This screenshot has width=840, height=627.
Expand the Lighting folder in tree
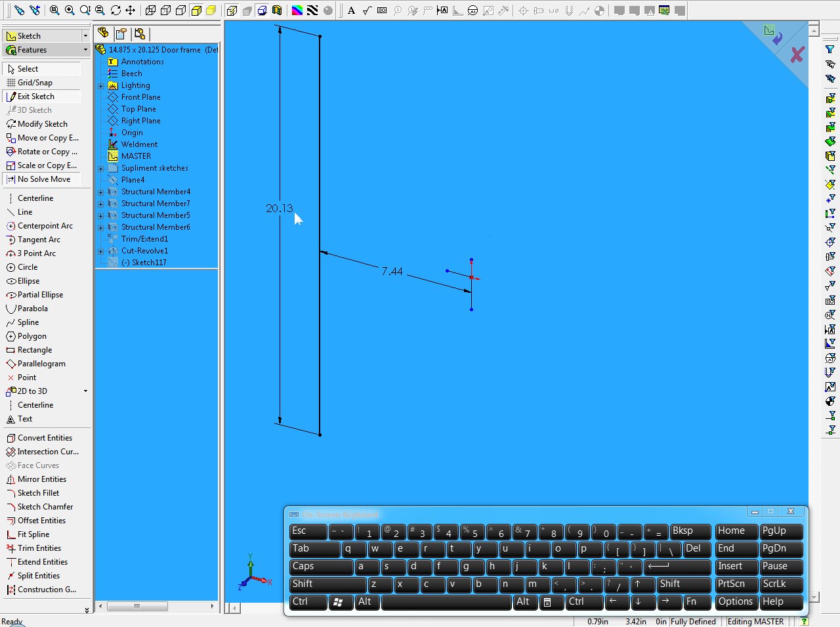click(101, 86)
